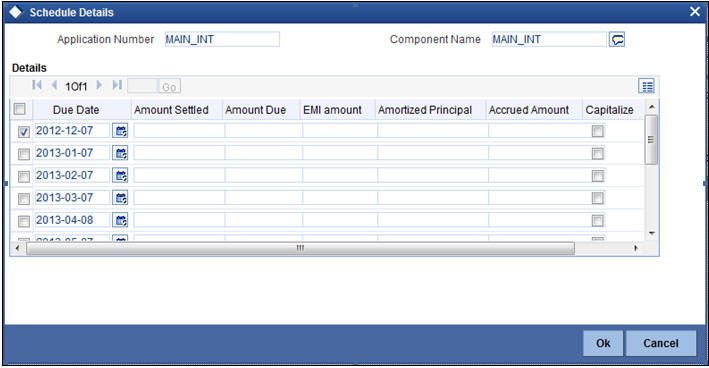Enable Capitalize for 2013-03-07 row
Viewport: 709px width, 368px height.
click(597, 198)
